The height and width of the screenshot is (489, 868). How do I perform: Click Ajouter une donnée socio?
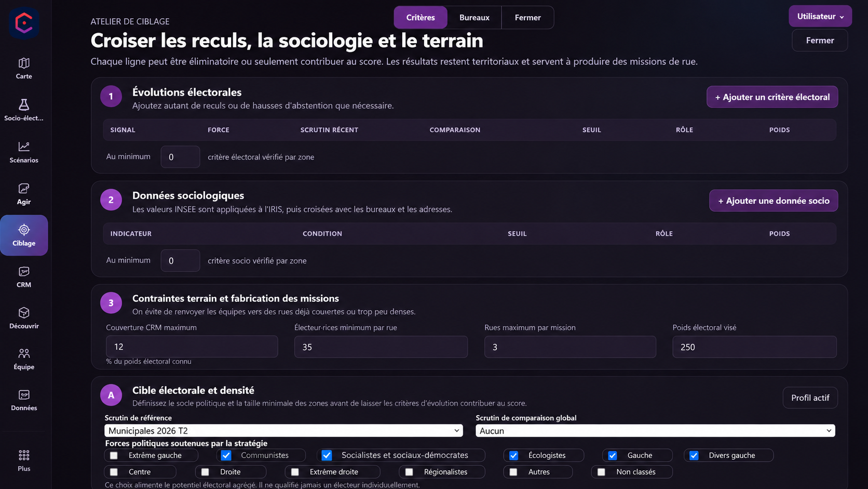pos(774,201)
